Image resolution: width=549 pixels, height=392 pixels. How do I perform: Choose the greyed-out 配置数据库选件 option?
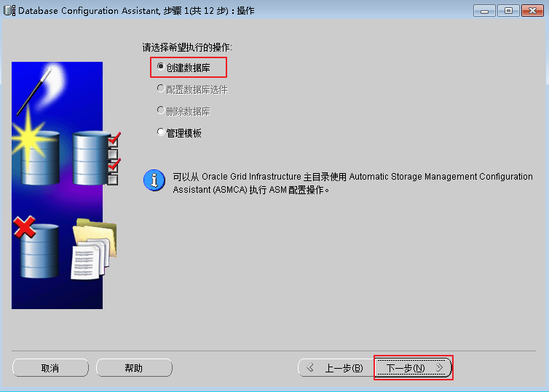pyautogui.click(x=161, y=89)
